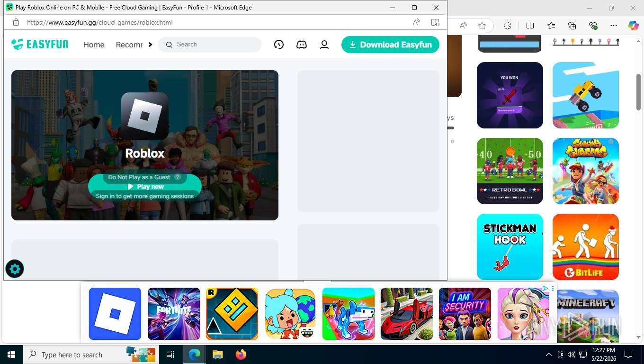Open the You Won sword game tile

pos(510,95)
